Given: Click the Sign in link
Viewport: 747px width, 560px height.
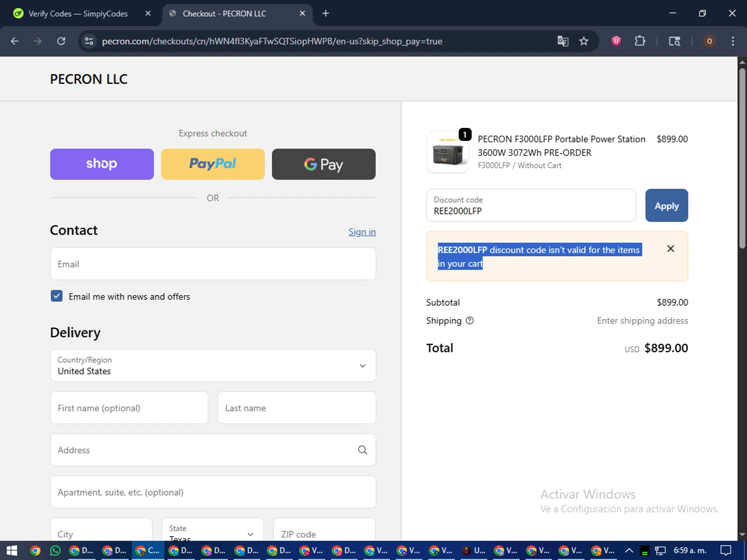Looking at the screenshot, I should click(x=362, y=232).
